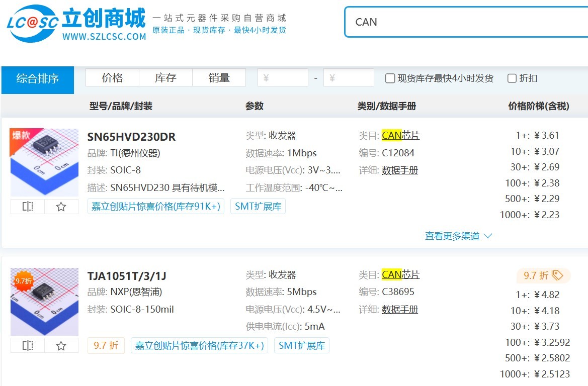This screenshot has height=386, width=588.
Task: Click 封装: SOIC-8-150mil text
Action: pyautogui.click(x=130, y=310)
